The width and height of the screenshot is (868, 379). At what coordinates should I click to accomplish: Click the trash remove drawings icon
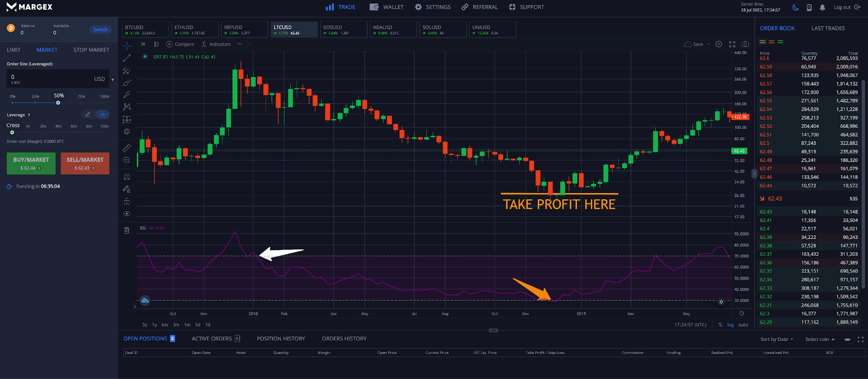[x=127, y=230]
